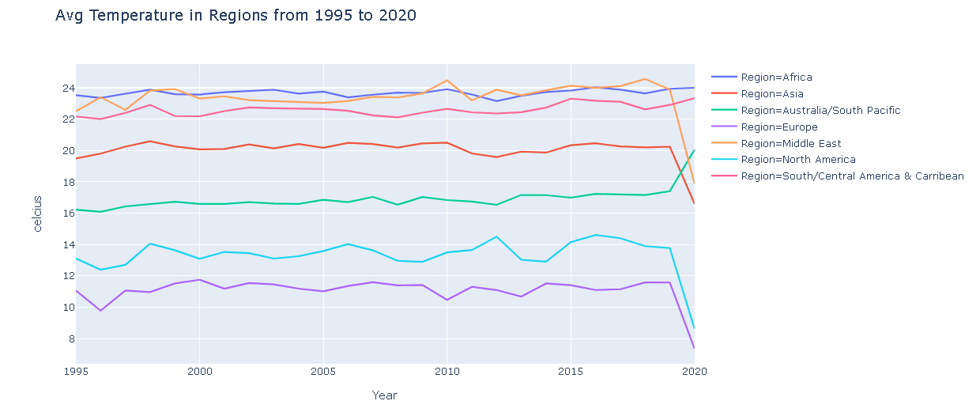Screen dimensions: 980x412
Task: Click the "celcius" y-axis title
Action: (x=38, y=214)
